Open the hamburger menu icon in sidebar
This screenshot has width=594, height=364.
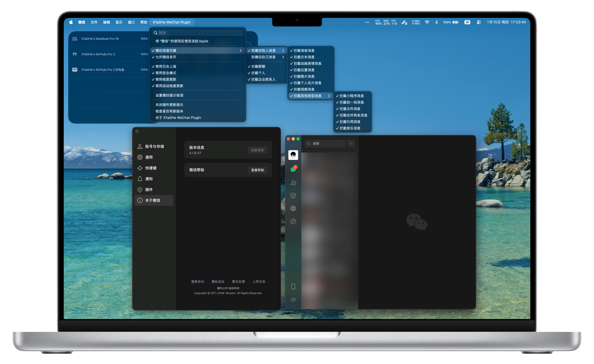pos(293,300)
